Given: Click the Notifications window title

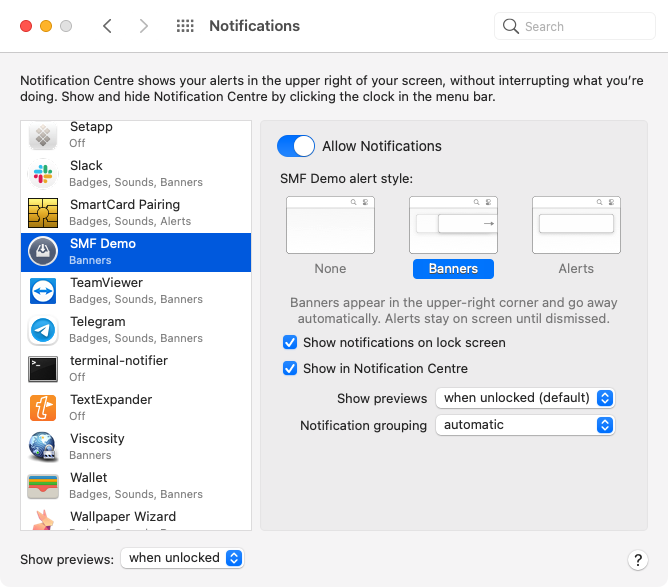Looking at the screenshot, I should click(254, 26).
